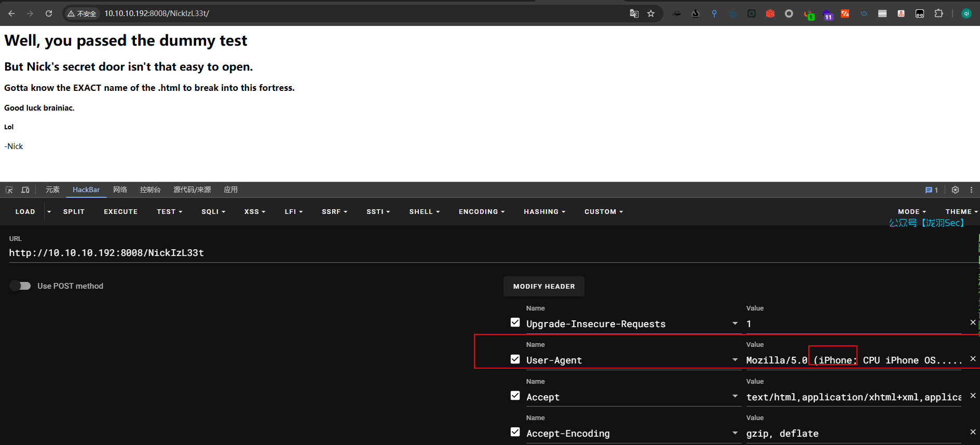Uncheck the Upgrade-Insecure-Requests header checkbox

tap(515, 322)
